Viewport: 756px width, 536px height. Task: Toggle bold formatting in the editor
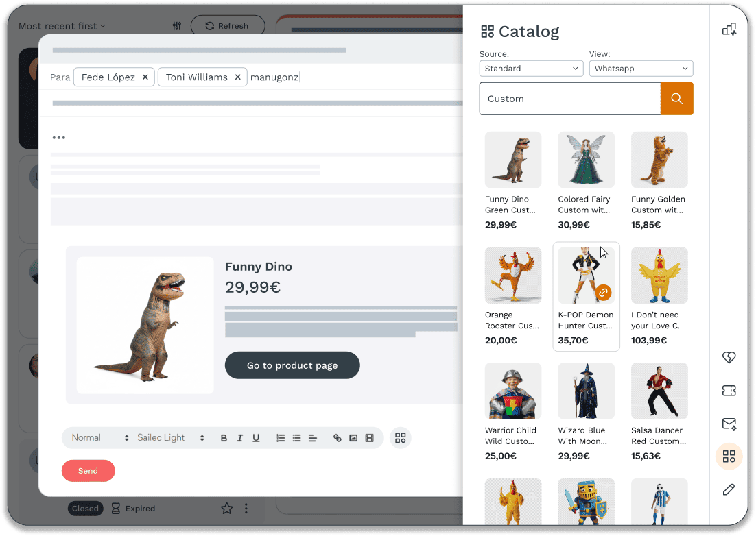click(224, 437)
